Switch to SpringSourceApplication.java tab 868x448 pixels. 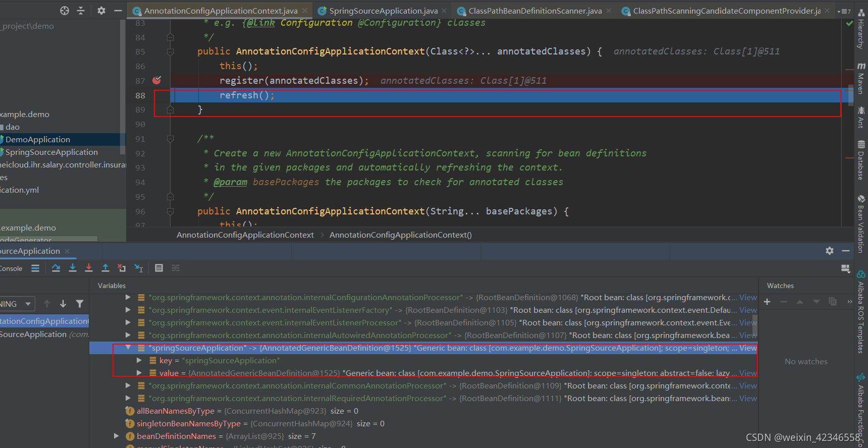click(x=383, y=11)
